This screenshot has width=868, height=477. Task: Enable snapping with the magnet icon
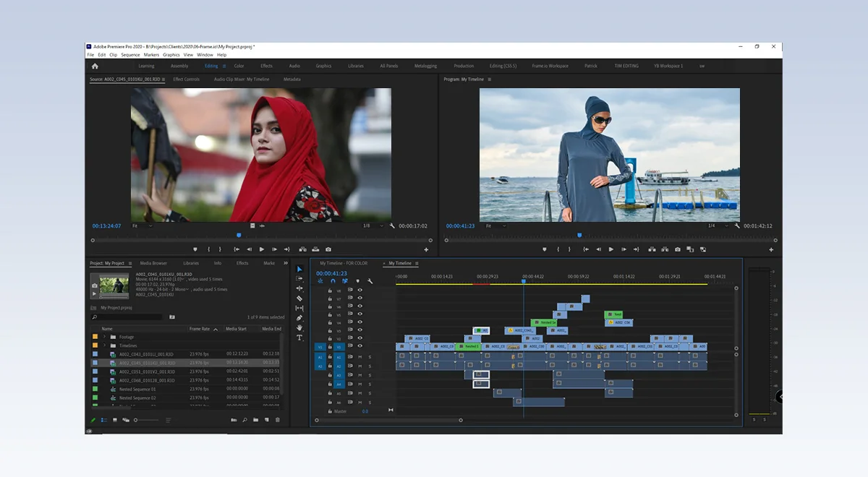coord(333,280)
